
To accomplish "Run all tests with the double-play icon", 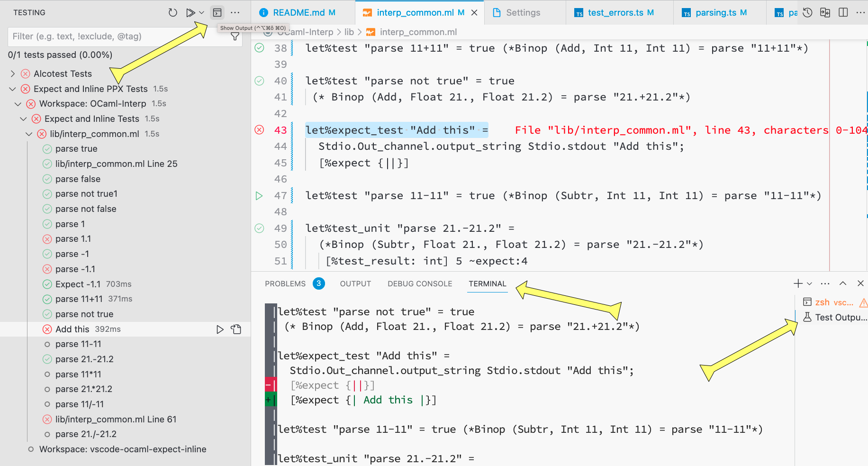I will click(x=191, y=12).
